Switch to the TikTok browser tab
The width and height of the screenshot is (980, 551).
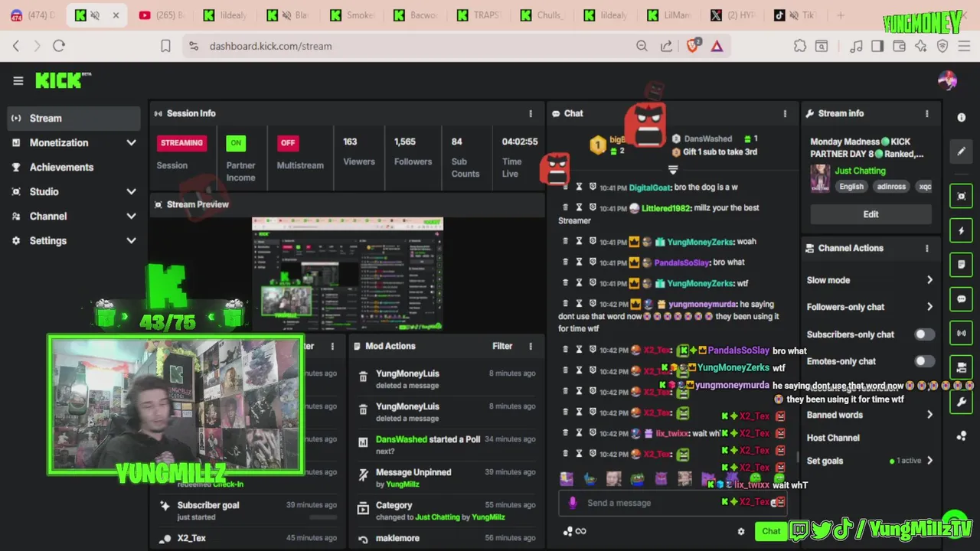(x=795, y=15)
